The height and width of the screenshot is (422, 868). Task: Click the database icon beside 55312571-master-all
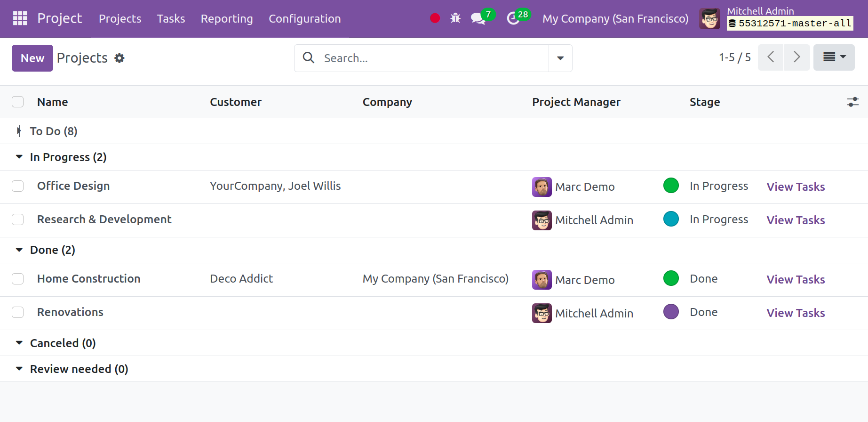tap(733, 23)
